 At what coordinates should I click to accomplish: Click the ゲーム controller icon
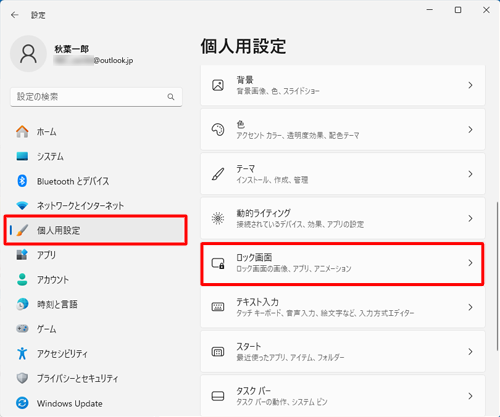[x=22, y=329]
